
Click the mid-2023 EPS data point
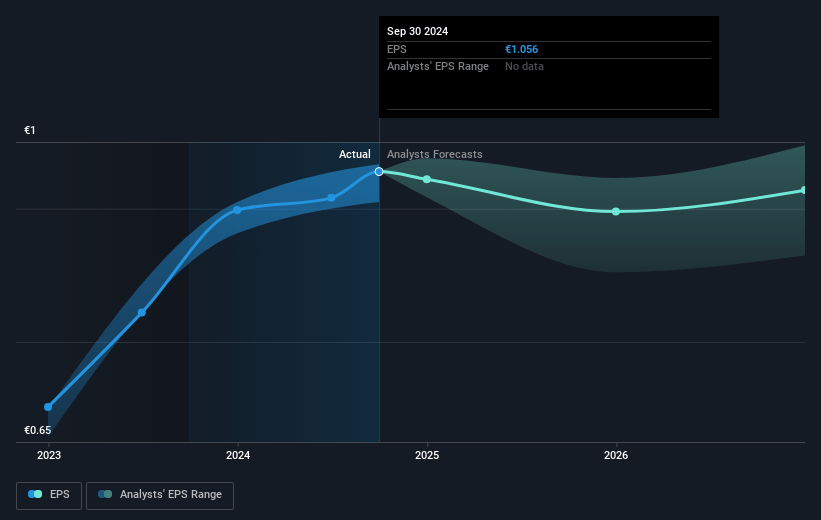pyautogui.click(x=142, y=313)
